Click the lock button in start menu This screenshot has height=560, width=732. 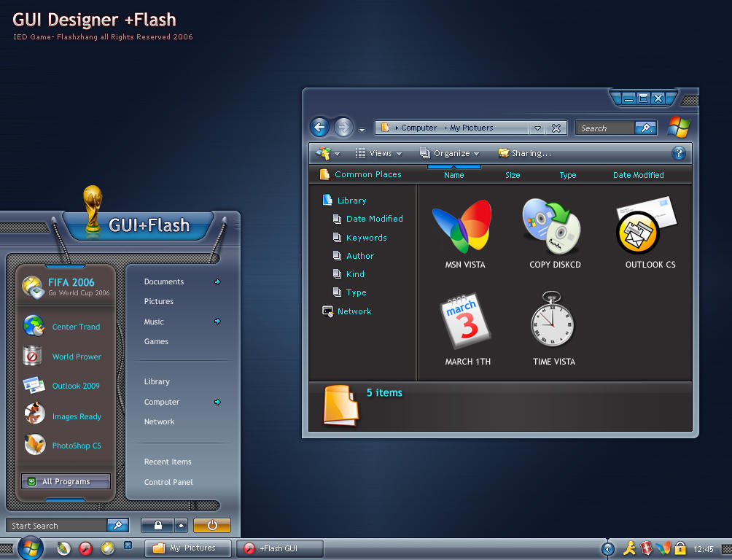tap(157, 526)
